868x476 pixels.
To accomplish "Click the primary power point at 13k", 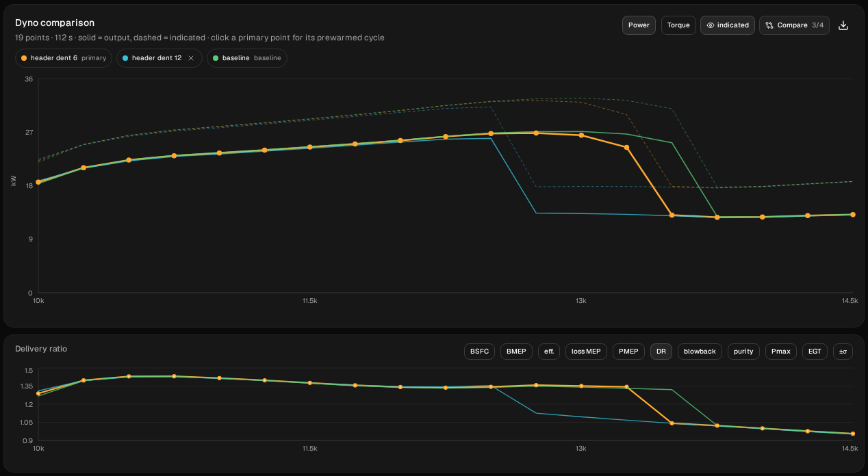I will tap(581, 135).
